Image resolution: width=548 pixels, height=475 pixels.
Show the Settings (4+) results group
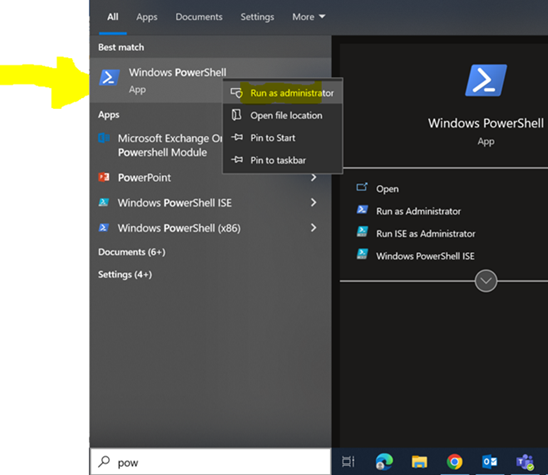point(125,274)
